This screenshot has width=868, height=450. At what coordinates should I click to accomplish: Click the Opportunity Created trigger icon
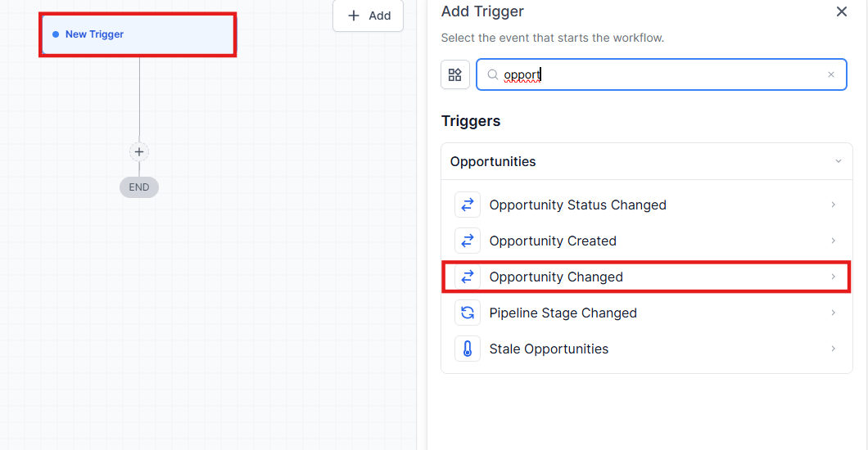tap(468, 241)
